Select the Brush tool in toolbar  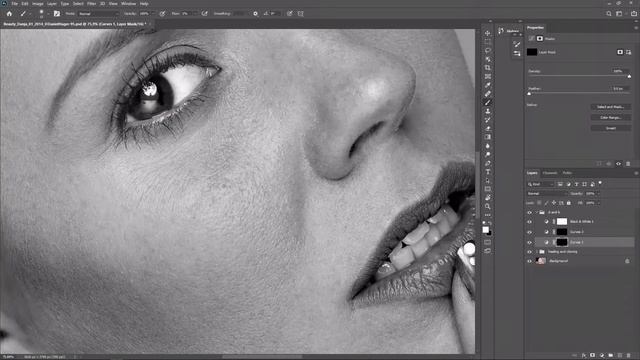(487, 102)
